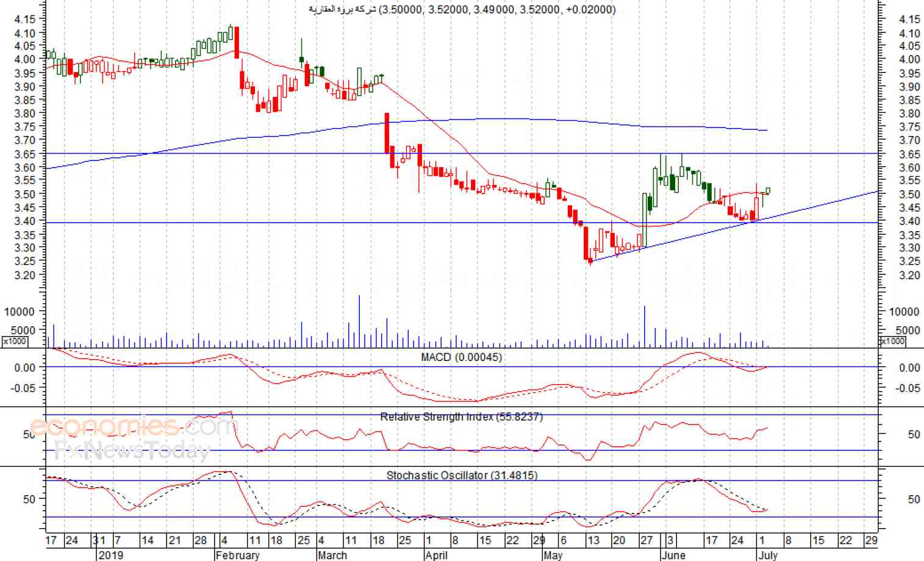Click the date label 3 in June
The image size is (924, 561).
pyautogui.click(x=670, y=540)
